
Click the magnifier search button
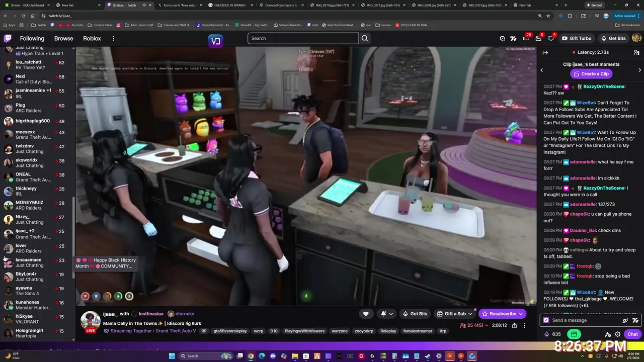point(365,38)
